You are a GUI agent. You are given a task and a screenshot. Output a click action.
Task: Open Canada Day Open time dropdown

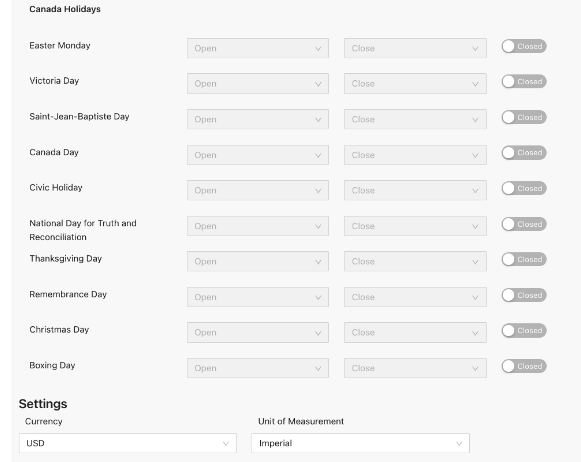pyautogui.click(x=258, y=155)
